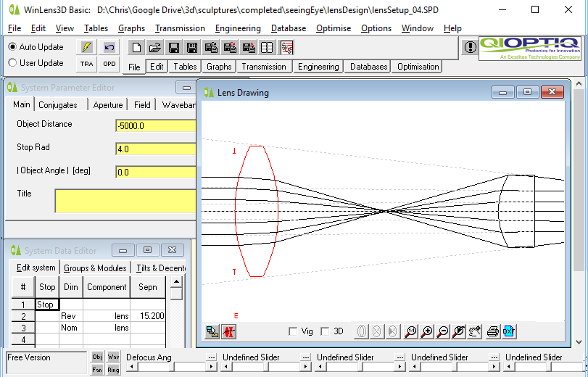Click the lightning bolt update icon
The height and width of the screenshot is (377, 588).
87,47
